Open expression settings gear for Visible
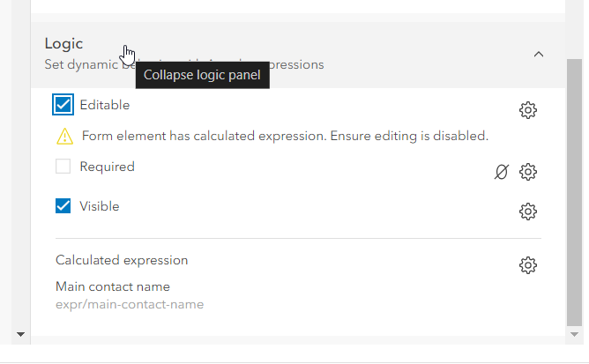Viewport: 589px width, 364px height. (x=528, y=212)
